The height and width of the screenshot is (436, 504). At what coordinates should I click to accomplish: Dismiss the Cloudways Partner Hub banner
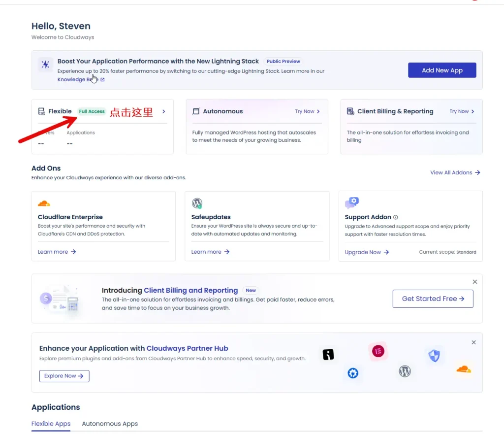tap(473, 342)
